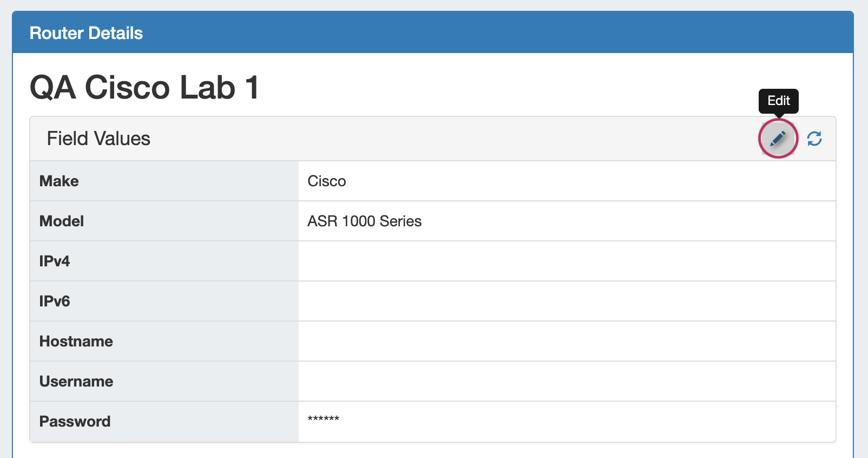This screenshot has width=868, height=458.
Task: Click the Hostname field label
Action: pos(76,342)
